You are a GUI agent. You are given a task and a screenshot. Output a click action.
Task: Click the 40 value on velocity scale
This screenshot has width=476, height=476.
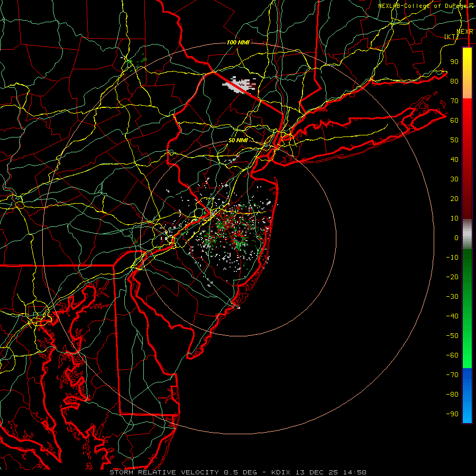tap(454, 159)
